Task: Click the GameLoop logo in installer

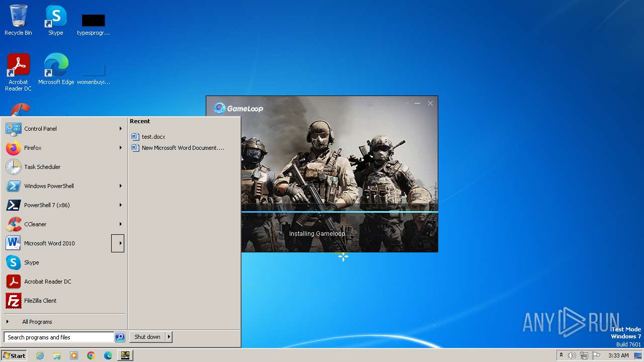Action: [x=238, y=108]
